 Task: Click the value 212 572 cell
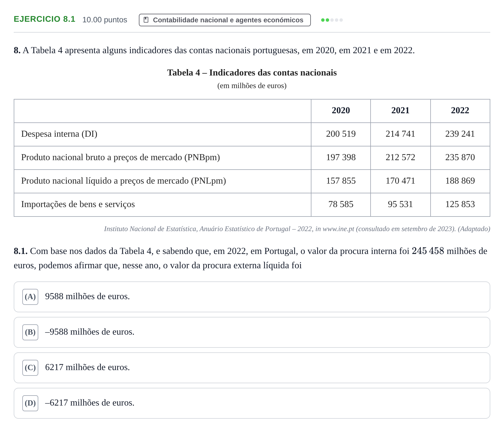401,158
